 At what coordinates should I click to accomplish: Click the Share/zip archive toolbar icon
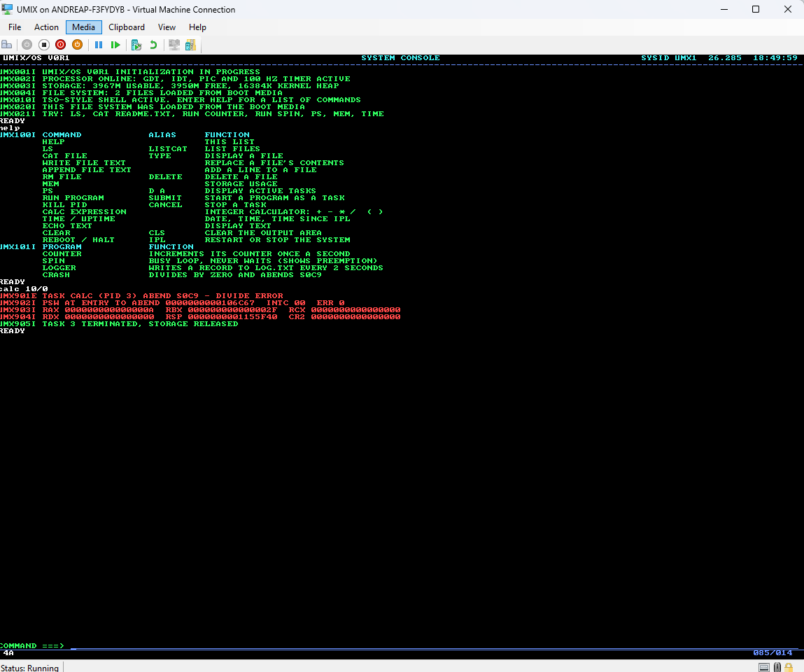click(191, 45)
